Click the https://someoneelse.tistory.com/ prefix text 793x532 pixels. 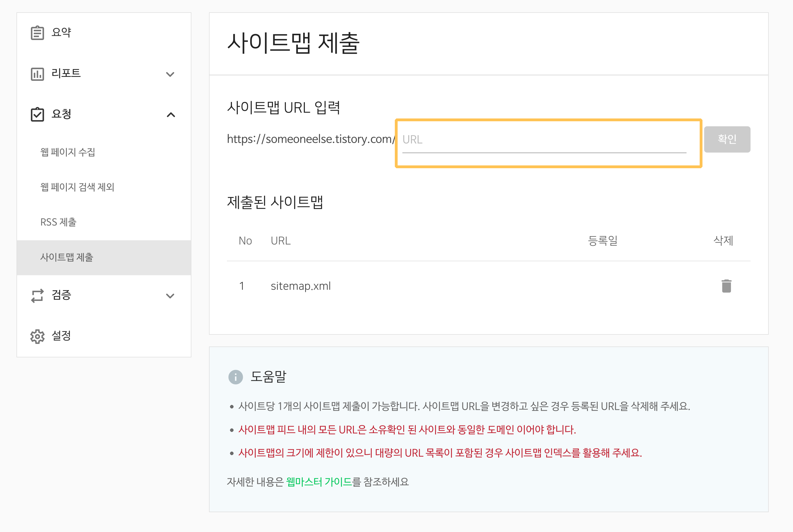click(311, 139)
